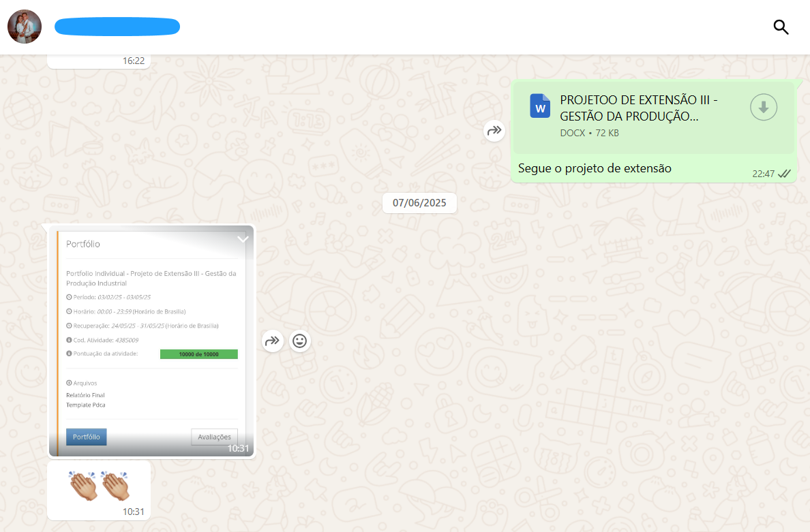Click Template Pdca in the image

86,405
